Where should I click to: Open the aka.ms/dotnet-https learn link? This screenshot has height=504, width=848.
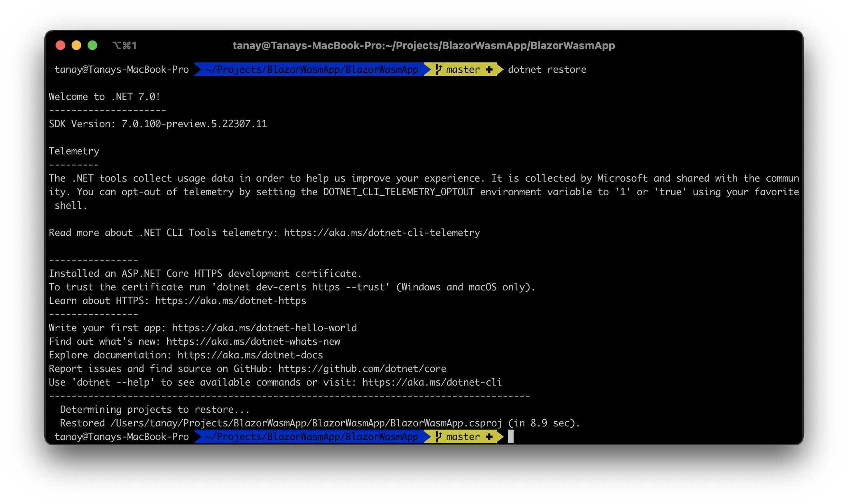click(x=230, y=300)
